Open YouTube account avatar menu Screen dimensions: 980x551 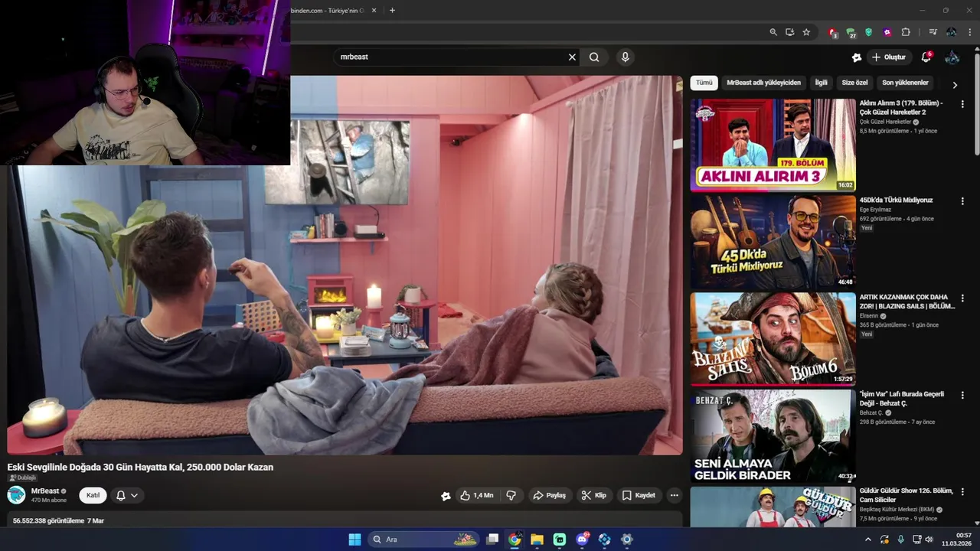pyautogui.click(x=952, y=57)
